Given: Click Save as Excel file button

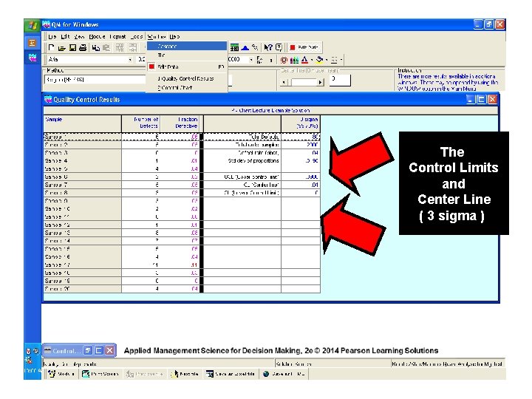Looking at the screenshot, I should pos(230,374).
